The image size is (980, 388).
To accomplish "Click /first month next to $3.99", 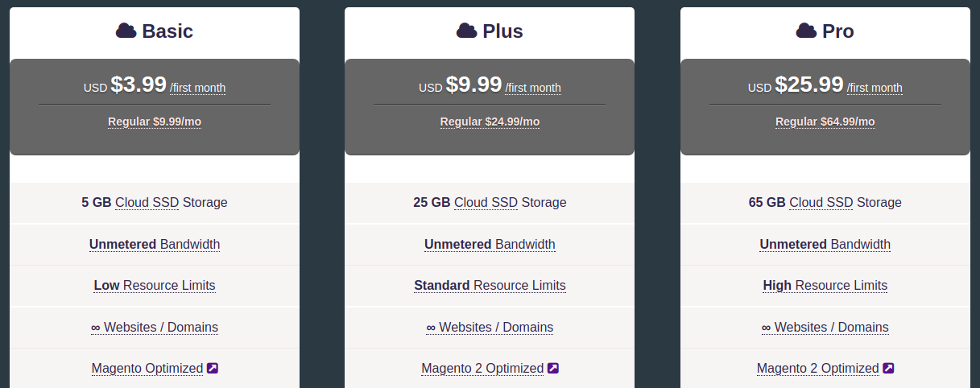I will (197, 88).
